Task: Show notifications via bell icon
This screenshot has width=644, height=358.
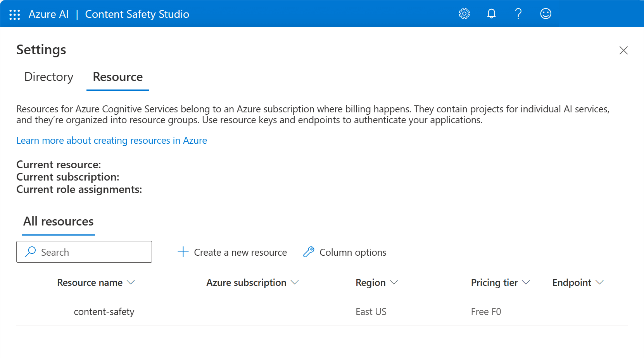Action: 491,14
